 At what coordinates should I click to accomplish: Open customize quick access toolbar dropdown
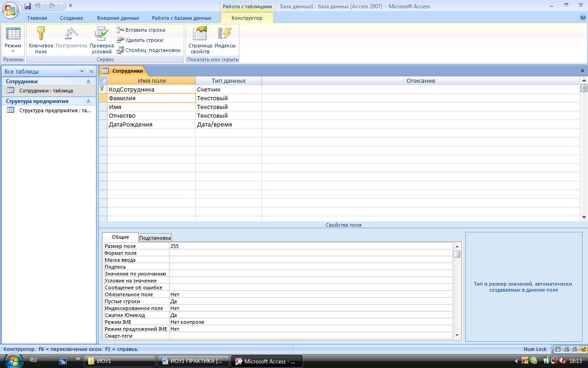(70, 6)
